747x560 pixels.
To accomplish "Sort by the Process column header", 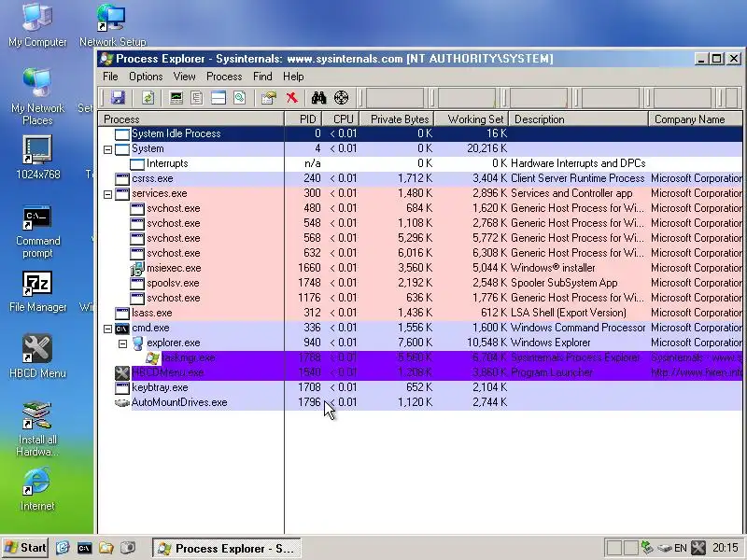I will point(191,119).
